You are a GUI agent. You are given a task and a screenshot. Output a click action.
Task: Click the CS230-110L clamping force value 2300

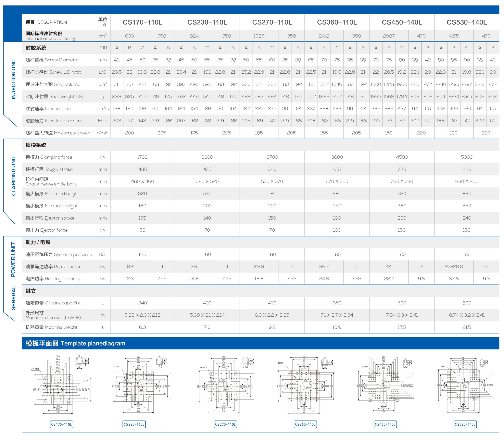pyautogui.click(x=207, y=157)
